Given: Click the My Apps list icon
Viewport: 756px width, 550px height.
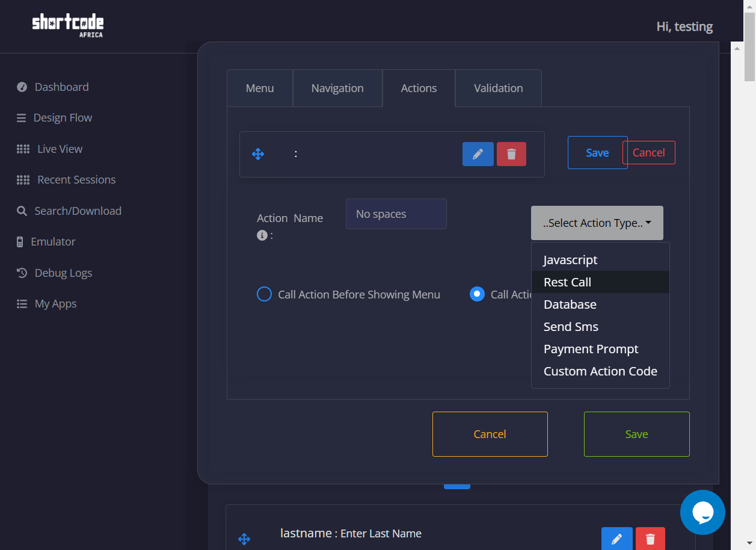Looking at the screenshot, I should 22,304.
